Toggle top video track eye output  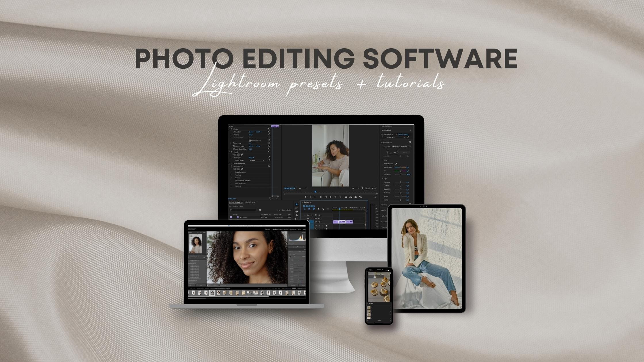[x=319, y=215]
